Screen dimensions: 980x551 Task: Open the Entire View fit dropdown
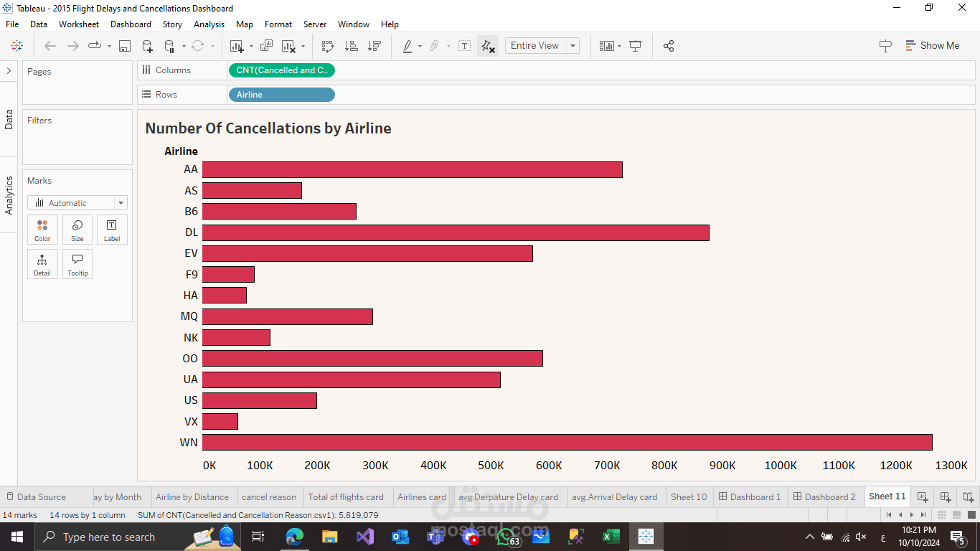tap(542, 45)
